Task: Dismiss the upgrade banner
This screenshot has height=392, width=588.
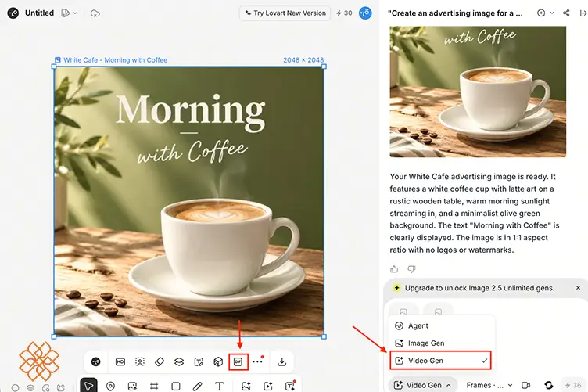Action: (579, 288)
